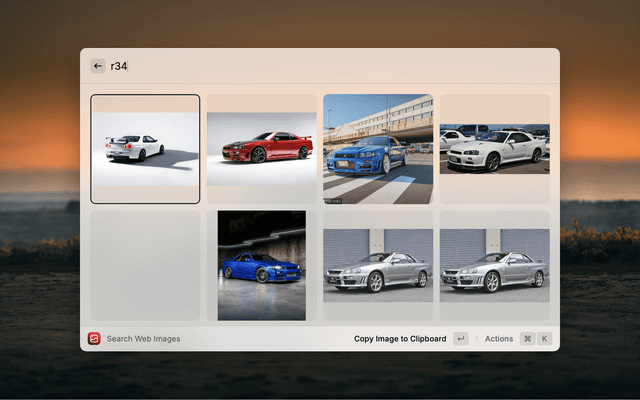Click the back arrow icon
The image size is (640, 400).
point(98,66)
